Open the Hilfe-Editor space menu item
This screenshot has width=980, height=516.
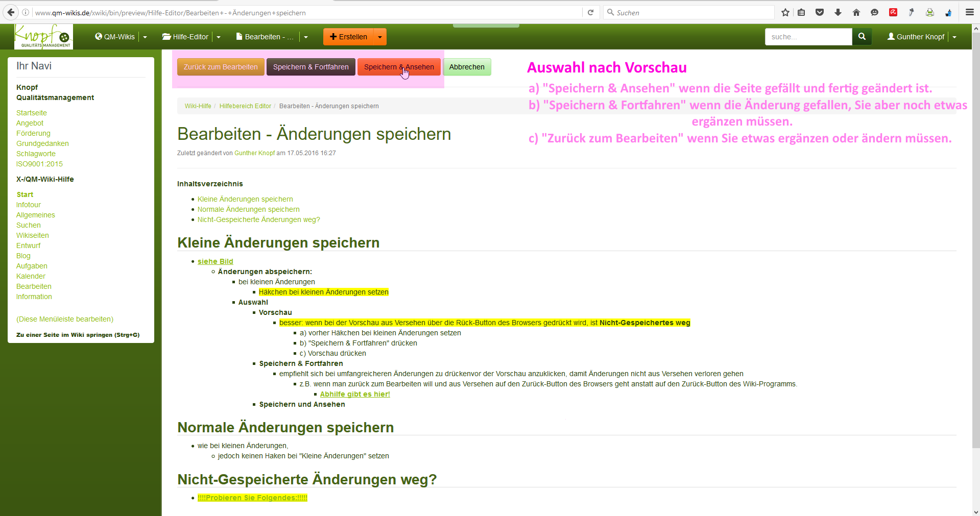[x=185, y=37]
